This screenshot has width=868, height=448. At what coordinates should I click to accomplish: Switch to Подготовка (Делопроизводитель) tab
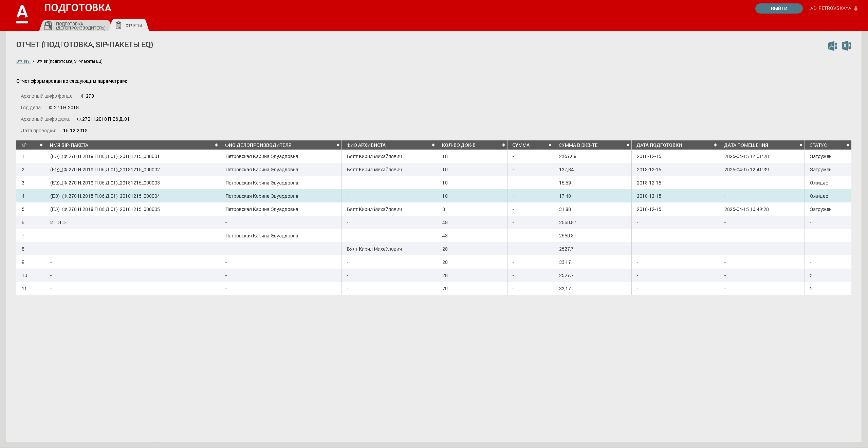pos(75,26)
